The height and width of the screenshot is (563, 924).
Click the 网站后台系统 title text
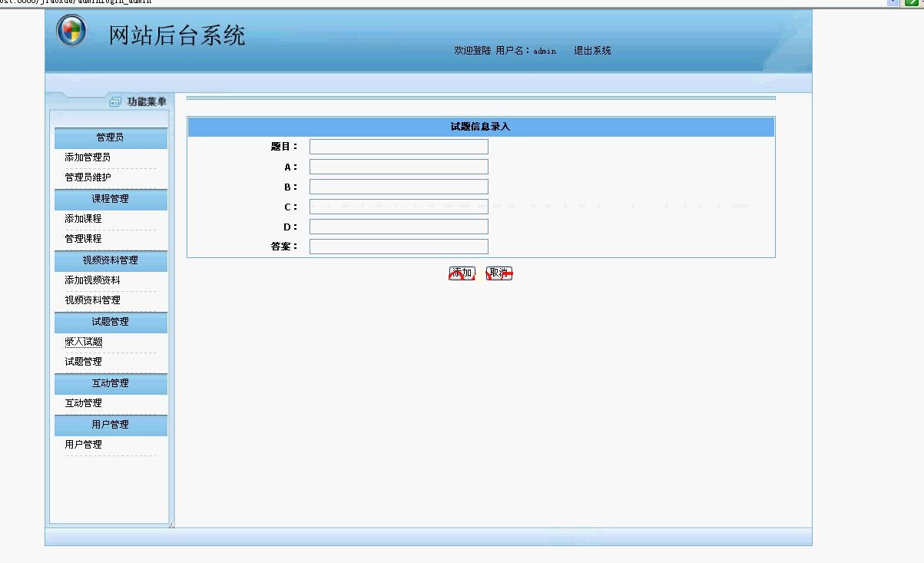177,35
